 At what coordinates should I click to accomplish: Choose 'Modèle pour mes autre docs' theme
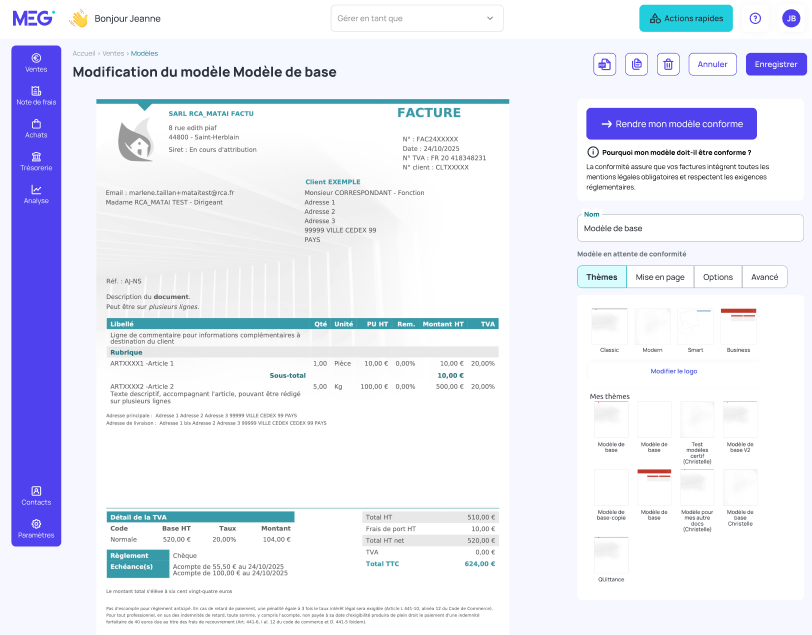697,487
